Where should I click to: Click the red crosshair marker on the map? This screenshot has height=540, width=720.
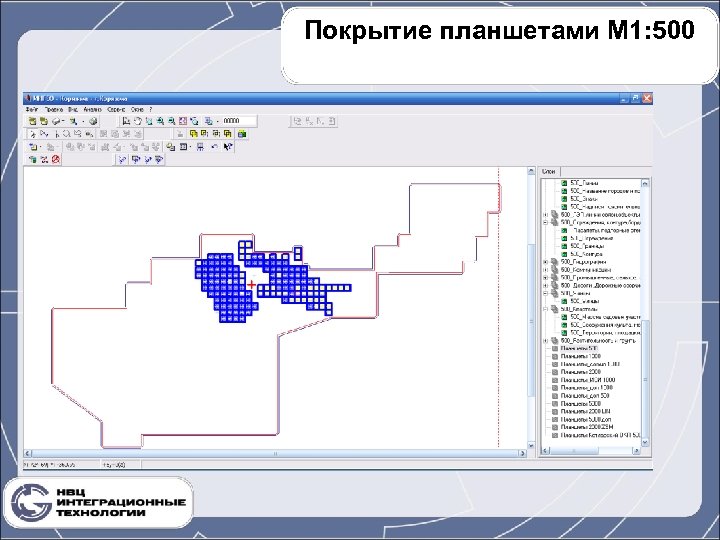point(251,285)
